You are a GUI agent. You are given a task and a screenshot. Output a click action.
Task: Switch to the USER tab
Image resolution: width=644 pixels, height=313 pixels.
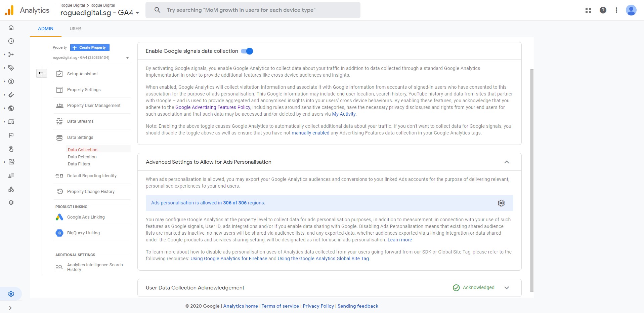click(x=75, y=29)
